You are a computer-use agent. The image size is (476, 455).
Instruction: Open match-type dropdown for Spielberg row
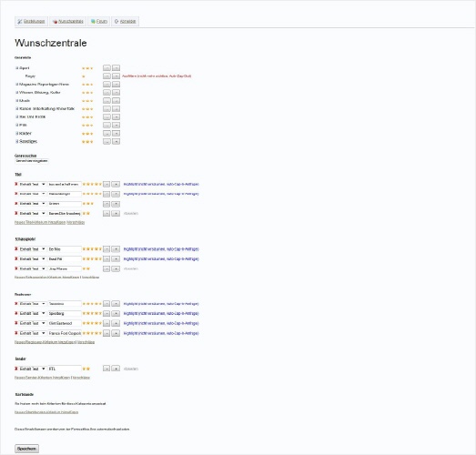pyautogui.click(x=32, y=313)
